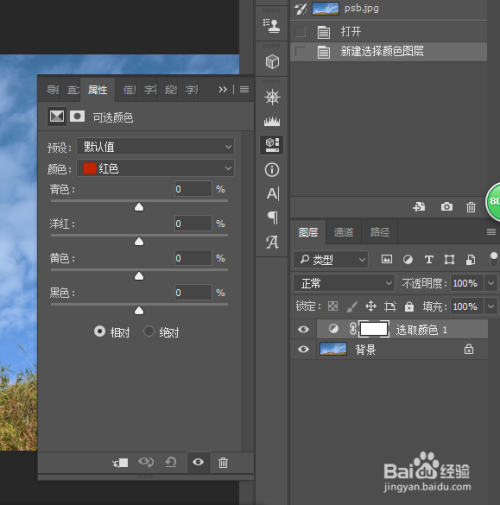Image resolution: width=500 pixels, height=505 pixels.
Task: Click the mask icon in Properties panel
Action: click(x=77, y=117)
